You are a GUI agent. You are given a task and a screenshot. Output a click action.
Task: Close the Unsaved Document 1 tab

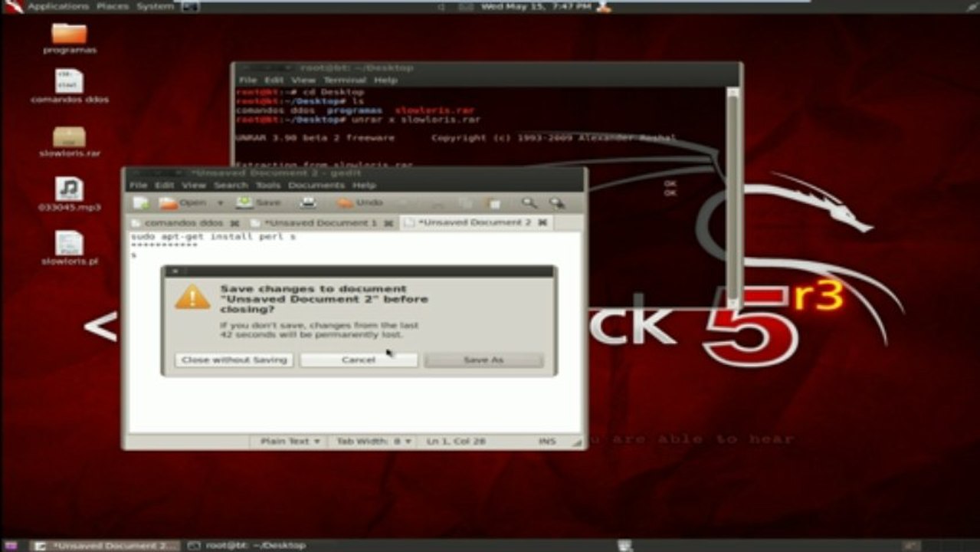click(388, 223)
